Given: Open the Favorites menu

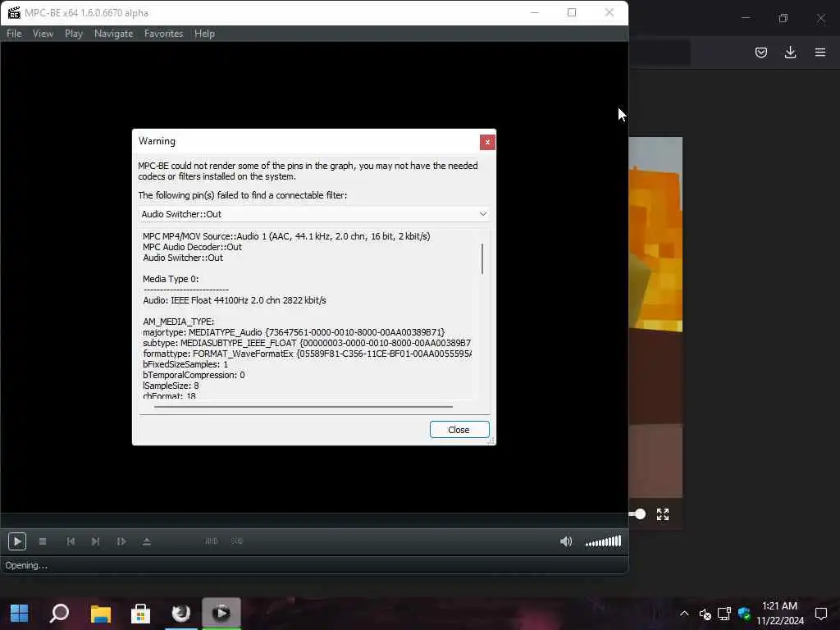Looking at the screenshot, I should coord(163,33).
